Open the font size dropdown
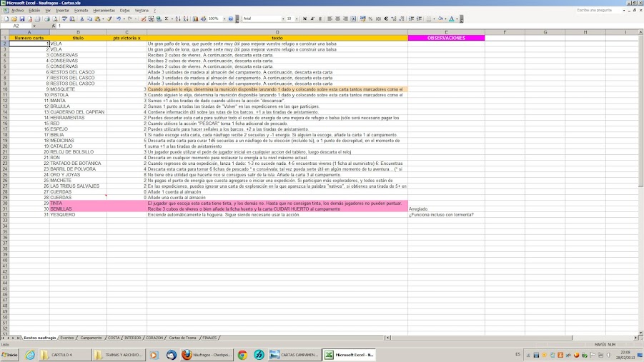Image resolution: width=644 pixels, height=362 pixels. (x=297, y=19)
